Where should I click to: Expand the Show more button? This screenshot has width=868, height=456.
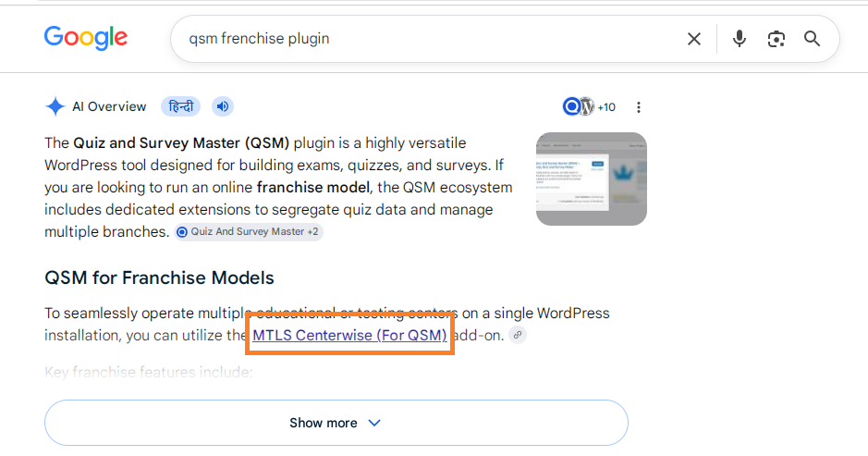point(336,423)
